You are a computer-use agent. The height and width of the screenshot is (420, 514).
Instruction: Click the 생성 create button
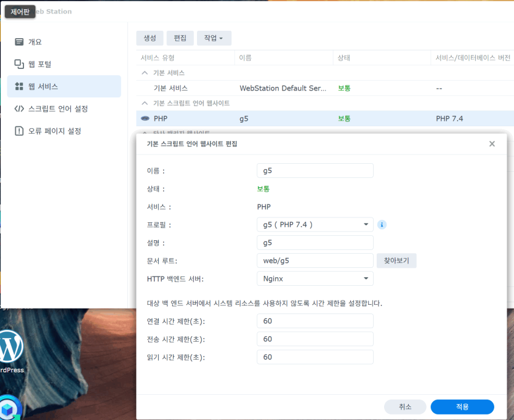pos(150,38)
